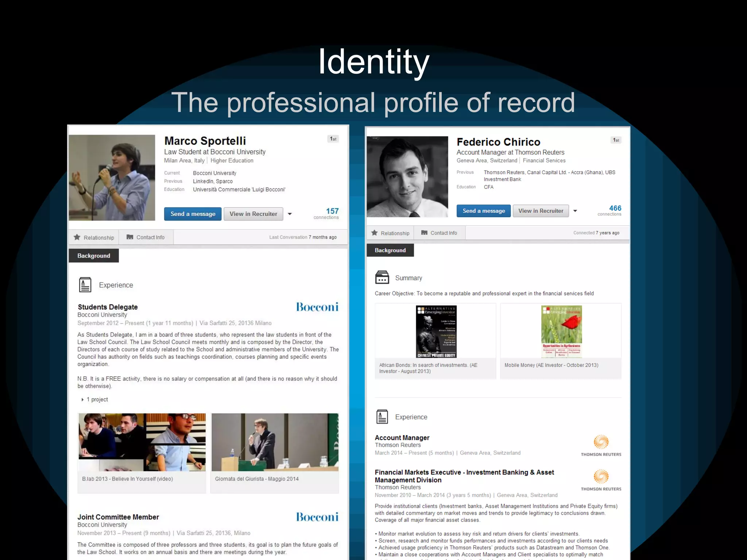Click the Background tab on Marco's profile
Viewport: 747px width, 560px height.
tap(94, 256)
